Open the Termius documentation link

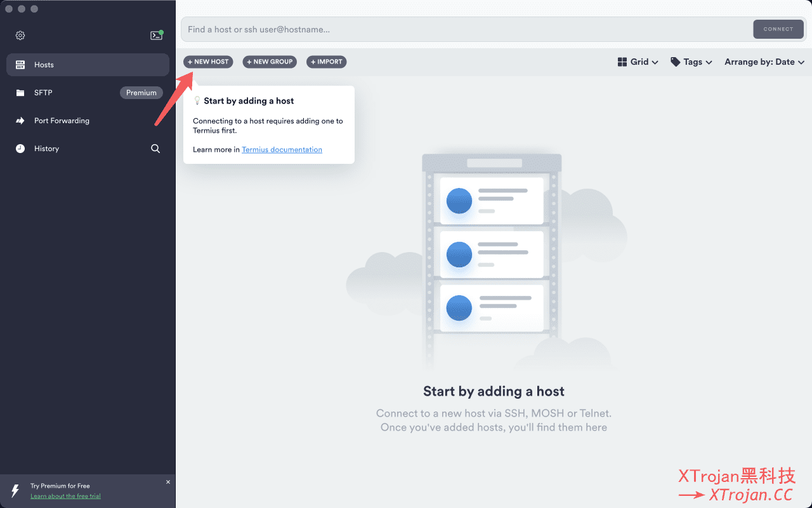click(x=282, y=150)
